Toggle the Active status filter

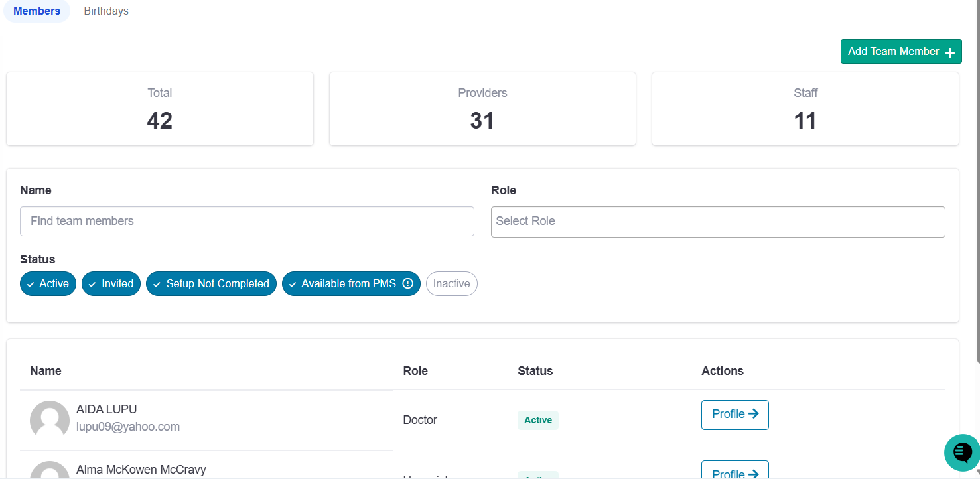[48, 283]
